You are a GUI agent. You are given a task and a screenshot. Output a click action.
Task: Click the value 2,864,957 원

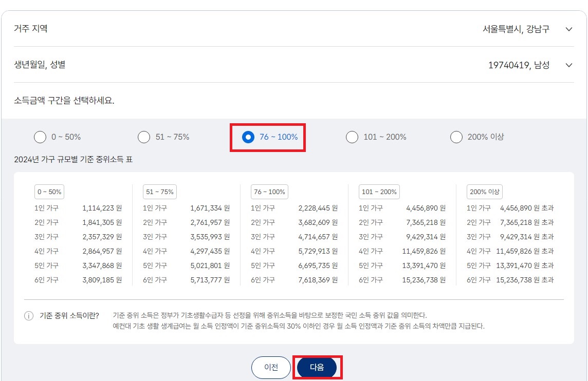102,251
